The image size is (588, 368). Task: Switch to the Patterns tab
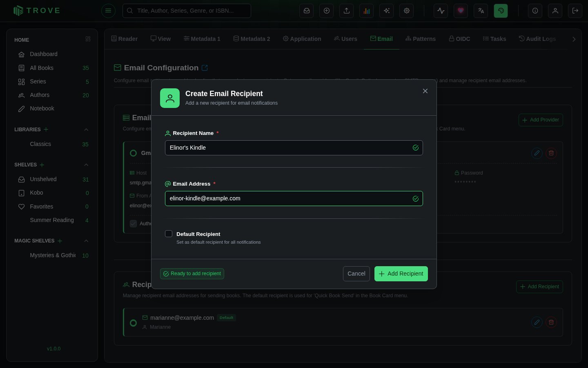click(x=421, y=39)
